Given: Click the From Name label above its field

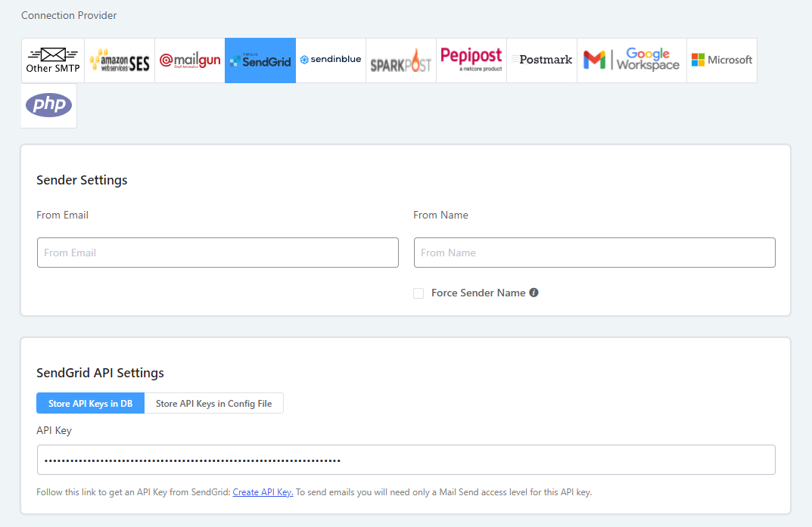Looking at the screenshot, I should tap(440, 215).
